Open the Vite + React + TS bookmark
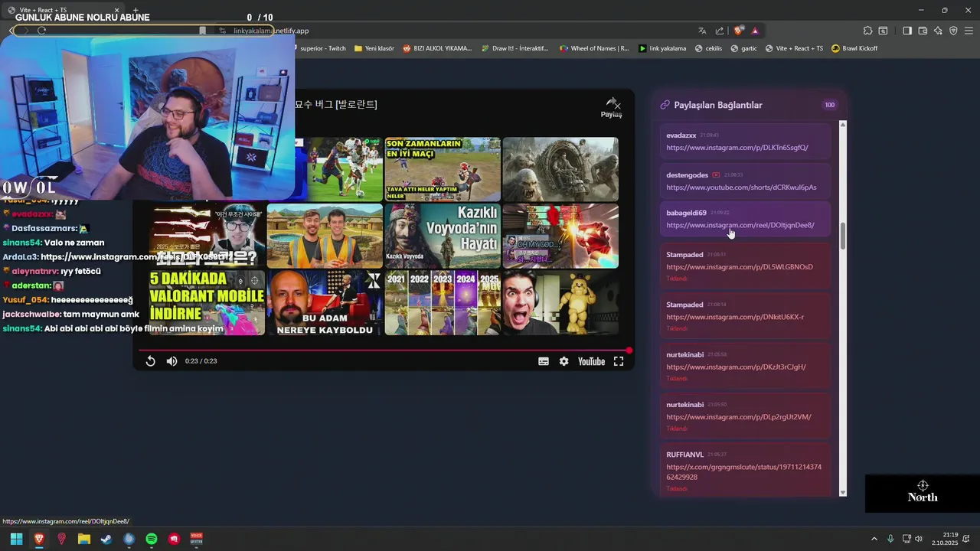Screen dimensions: 980x551 pos(794,48)
